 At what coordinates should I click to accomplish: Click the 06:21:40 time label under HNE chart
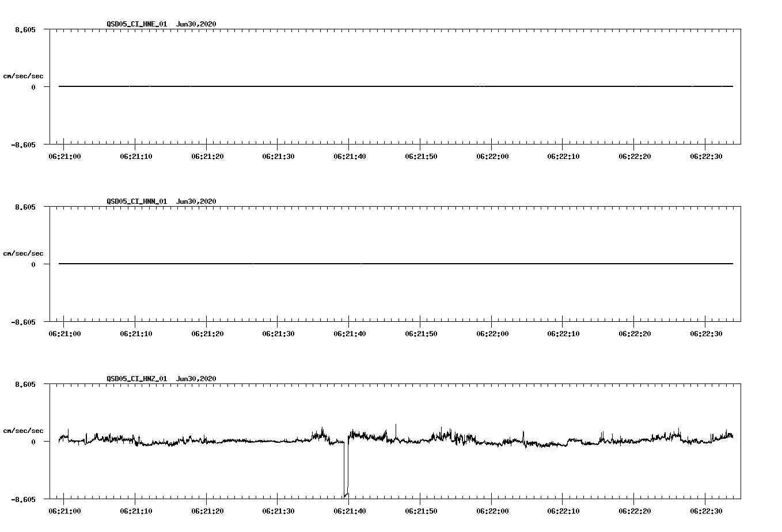[350, 157]
